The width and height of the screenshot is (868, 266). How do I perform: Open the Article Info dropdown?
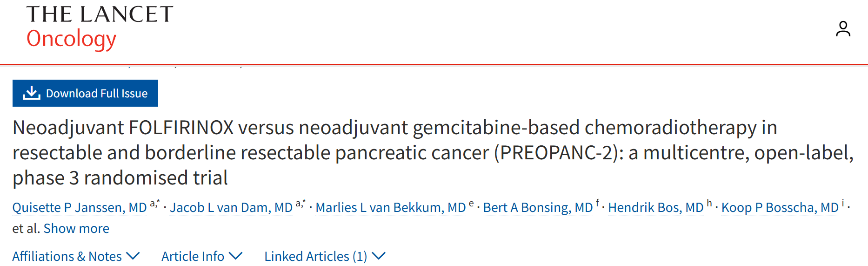(x=201, y=256)
